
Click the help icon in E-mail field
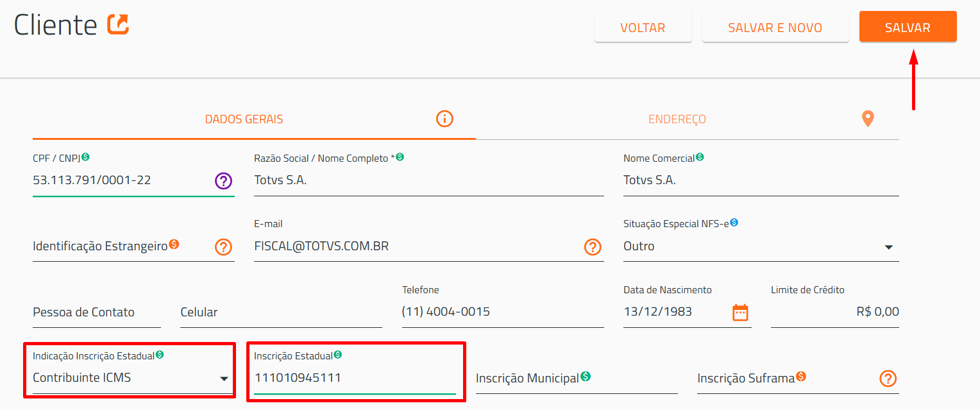(593, 247)
